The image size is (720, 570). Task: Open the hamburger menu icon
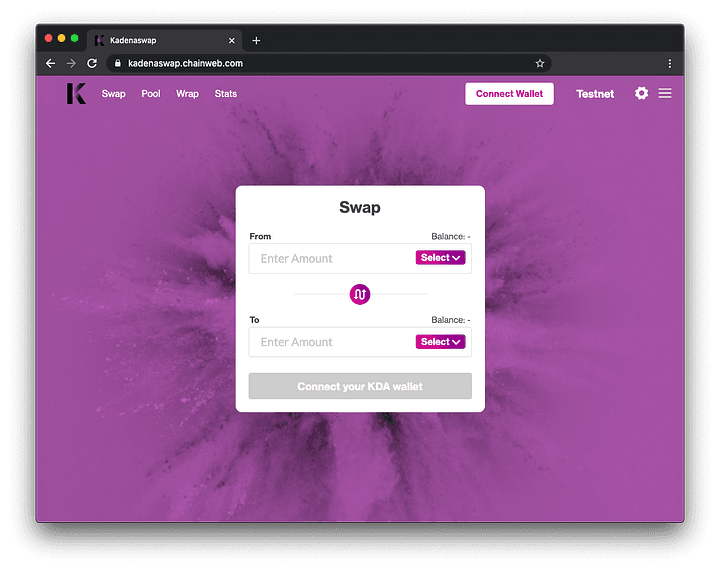click(665, 93)
